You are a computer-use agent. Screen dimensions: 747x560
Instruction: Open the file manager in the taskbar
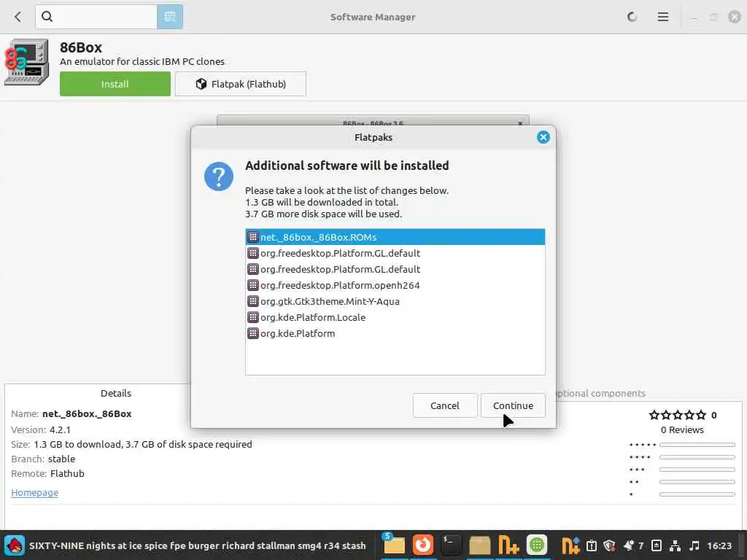[395, 545]
